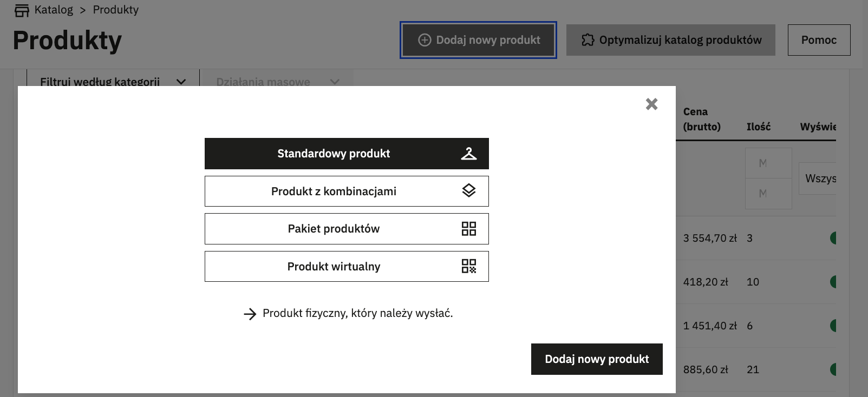
Task: Click the arrow icon beside product description
Action: pos(250,314)
